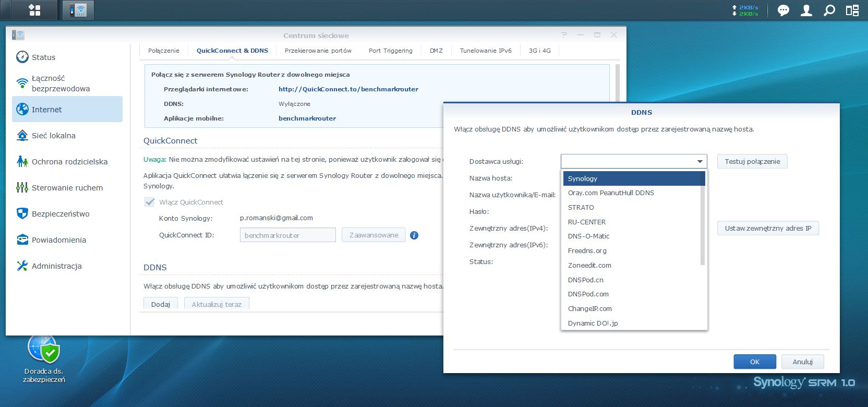Click the Dostawca usługi text field
Screen dimensions: 868x407
pyautogui.click(x=628, y=161)
